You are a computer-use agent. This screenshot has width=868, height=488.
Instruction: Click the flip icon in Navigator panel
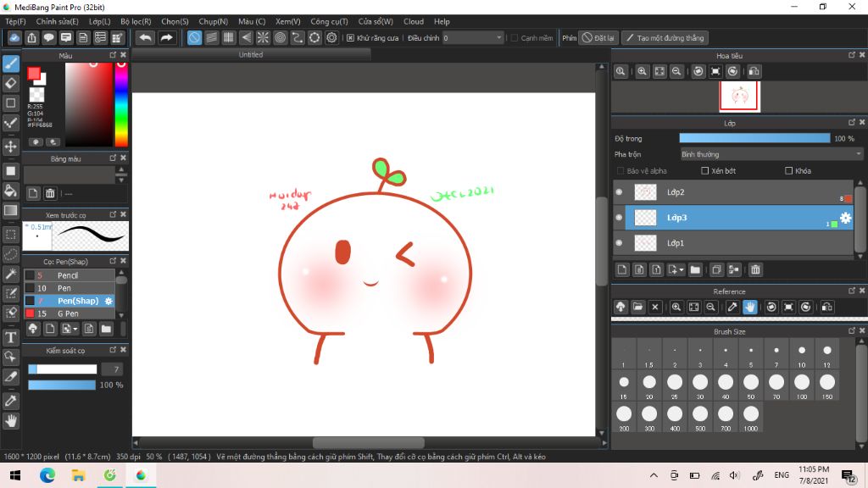(754, 71)
